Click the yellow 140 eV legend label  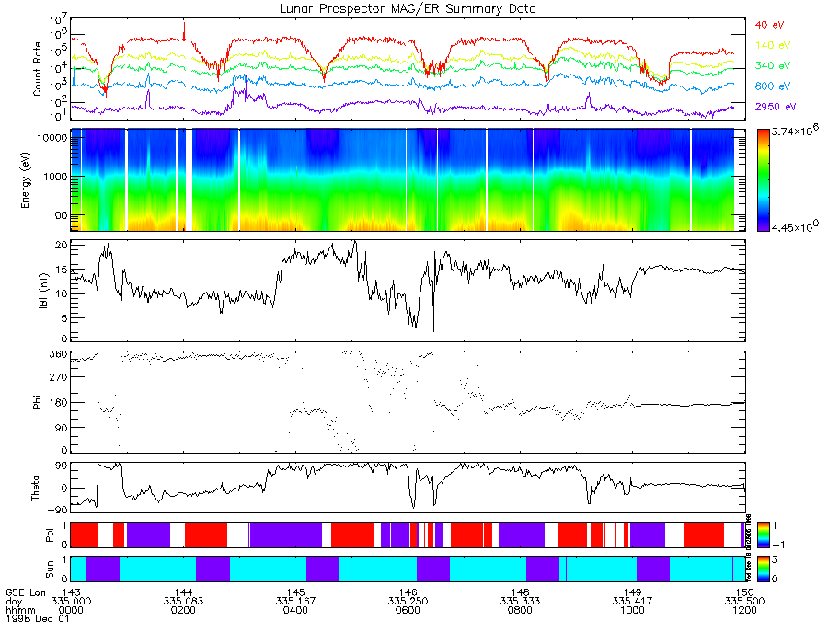tap(773, 45)
